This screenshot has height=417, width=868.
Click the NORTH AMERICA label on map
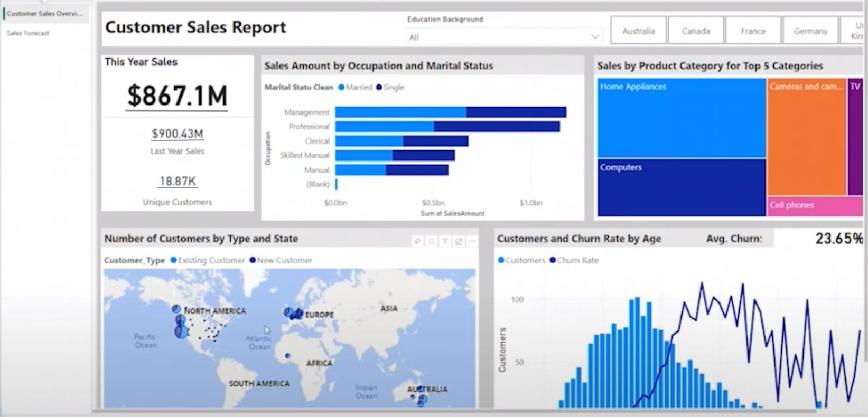215,311
